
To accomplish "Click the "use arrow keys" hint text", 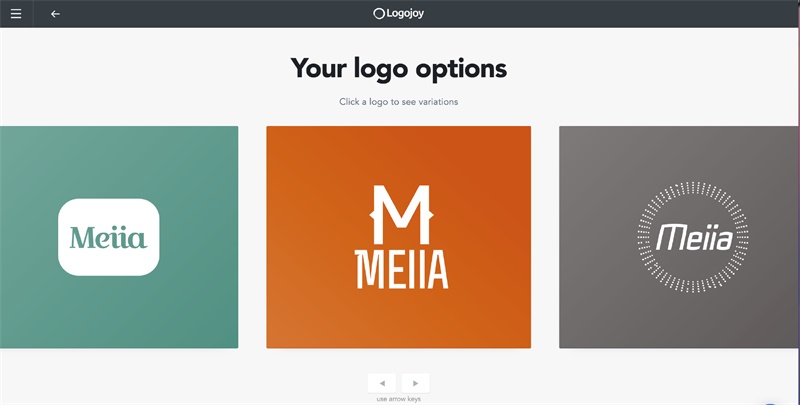I will point(398,399).
